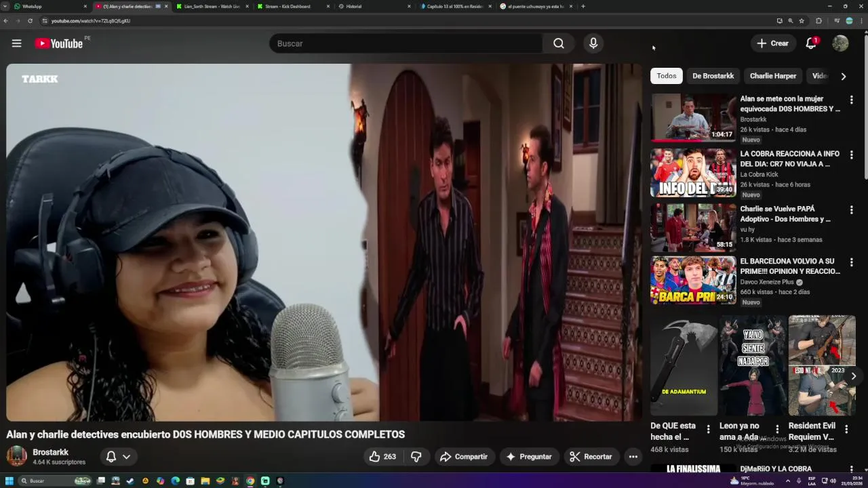Image resolution: width=868 pixels, height=488 pixels.
Task: Click the 'Recortar' clip button
Action: (x=591, y=457)
